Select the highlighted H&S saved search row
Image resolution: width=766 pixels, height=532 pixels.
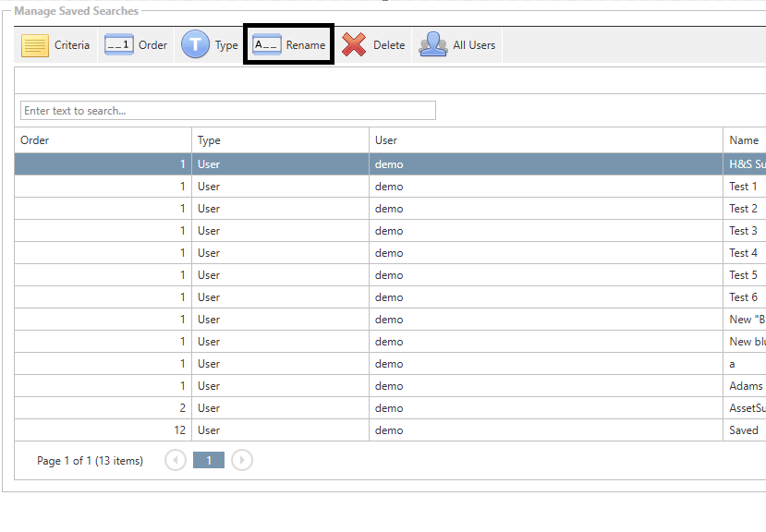(x=746, y=164)
